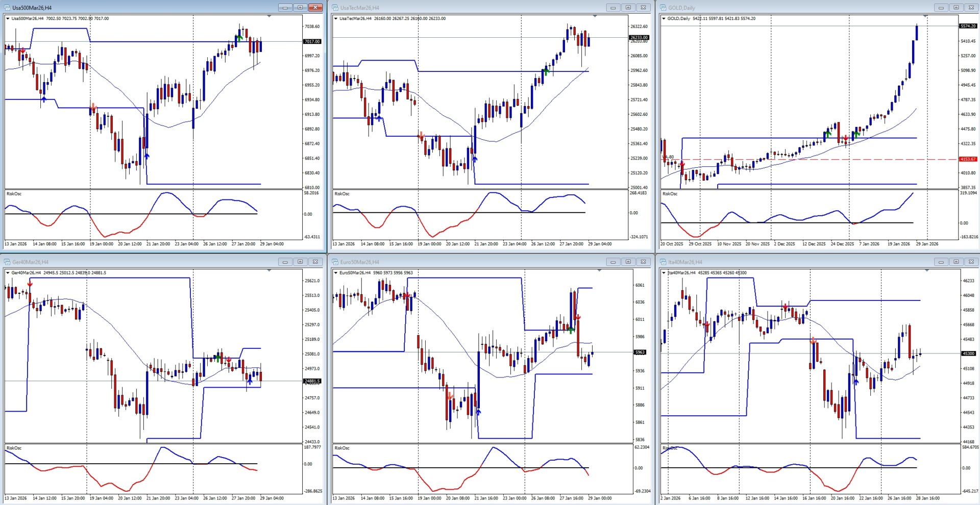
Task: Expand the triangle beside the Usa500Mar26,H4 label
Action: pyautogui.click(x=8, y=18)
